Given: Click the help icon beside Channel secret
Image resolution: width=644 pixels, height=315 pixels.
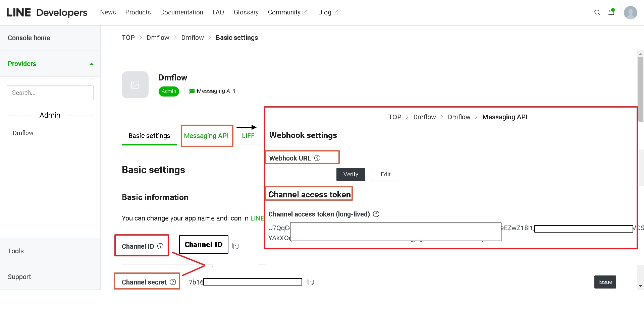Looking at the screenshot, I should pyautogui.click(x=173, y=282).
